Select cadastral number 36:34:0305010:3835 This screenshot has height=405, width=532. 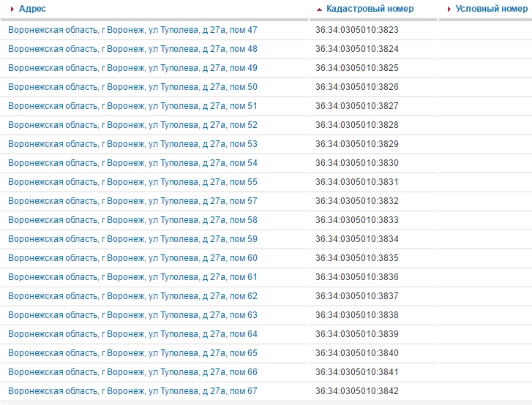point(357,257)
